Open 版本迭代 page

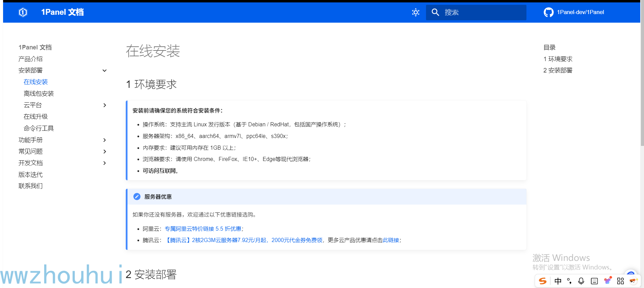click(31, 175)
